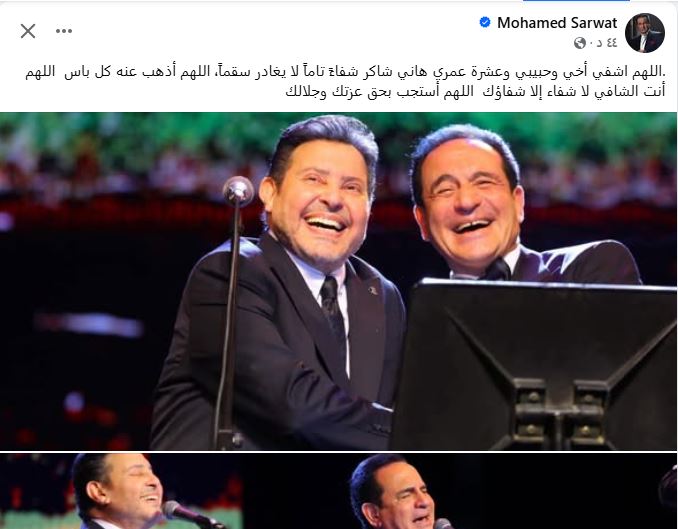Open the large photo of two laughing men
This screenshot has width=678, height=529.
[x=338, y=281]
